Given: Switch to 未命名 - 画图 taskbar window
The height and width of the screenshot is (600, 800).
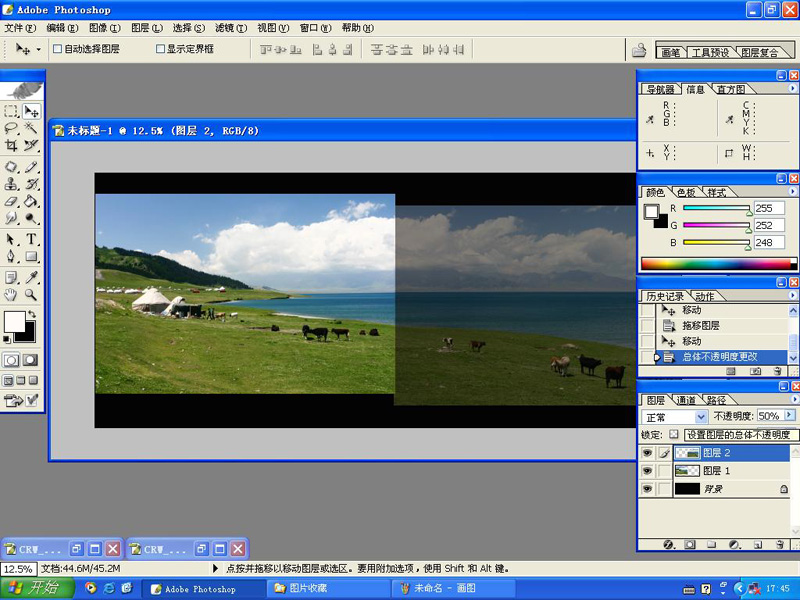Looking at the screenshot, I should pyautogui.click(x=455, y=588).
